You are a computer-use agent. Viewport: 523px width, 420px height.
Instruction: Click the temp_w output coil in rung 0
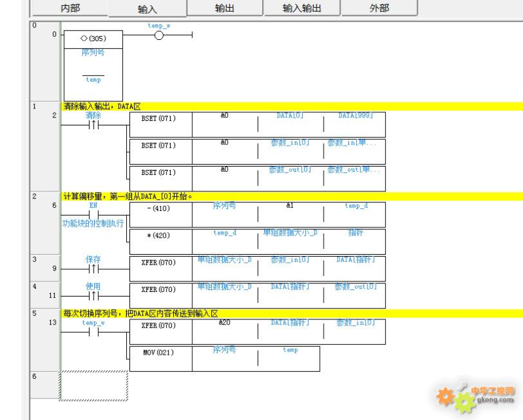coord(158,35)
